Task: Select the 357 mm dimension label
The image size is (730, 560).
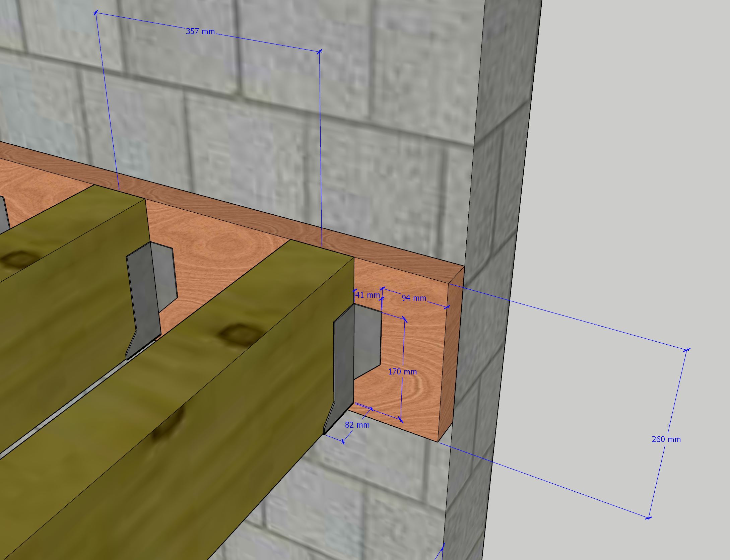Action: [200, 31]
